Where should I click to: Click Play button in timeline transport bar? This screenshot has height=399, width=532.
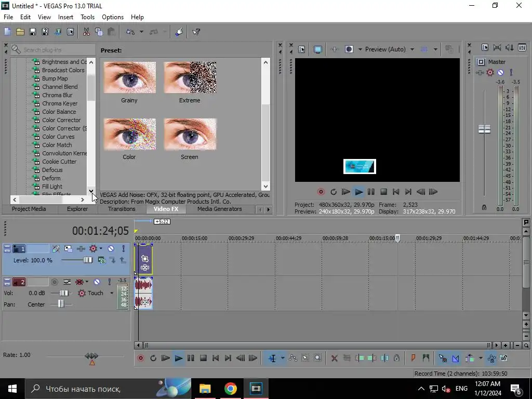pyautogui.click(x=178, y=358)
